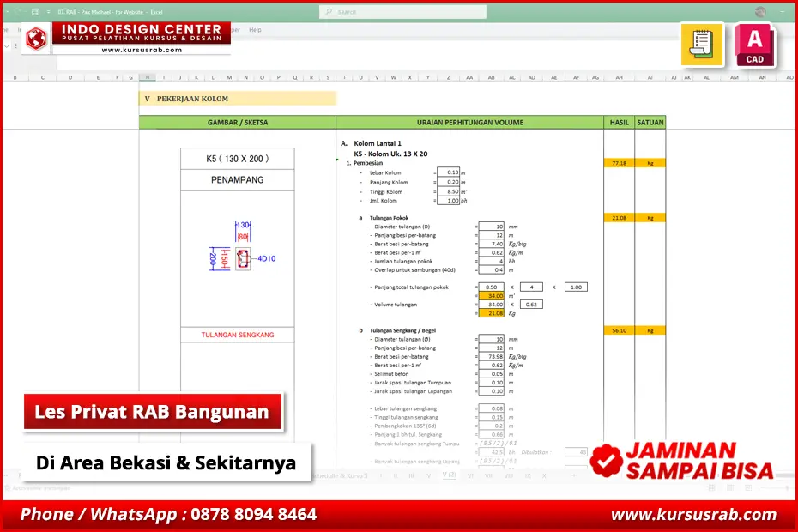
Task: Add a new sheet with the plus button
Action: (x=573, y=475)
